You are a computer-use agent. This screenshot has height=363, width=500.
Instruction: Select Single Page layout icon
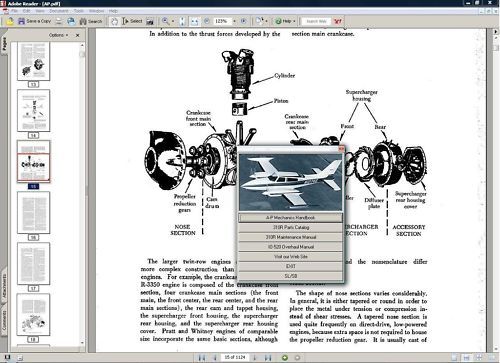point(455,358)
